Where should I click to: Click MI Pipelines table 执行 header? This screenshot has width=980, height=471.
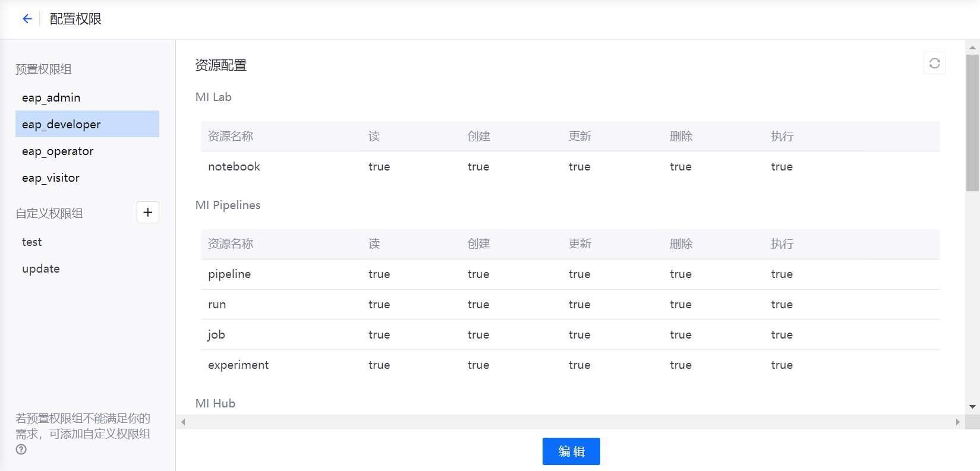click(782, 244)
